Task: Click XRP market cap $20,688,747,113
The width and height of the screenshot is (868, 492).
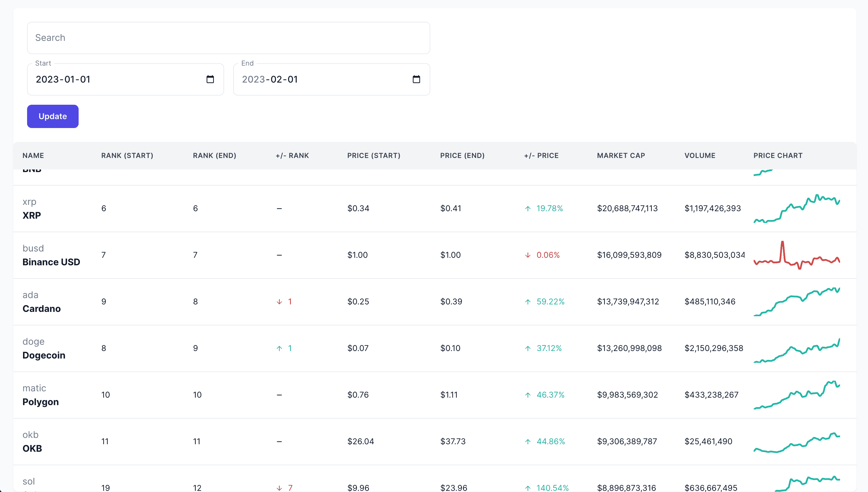Action: (x=627, y=209)
